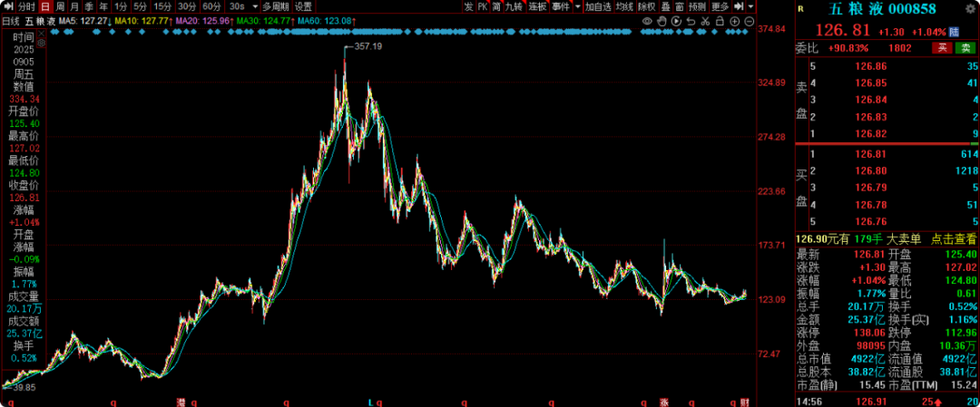Toggle 加自选 add to watchlist
The height and width of the screenshot is (407, 980).
pos(598,6)
